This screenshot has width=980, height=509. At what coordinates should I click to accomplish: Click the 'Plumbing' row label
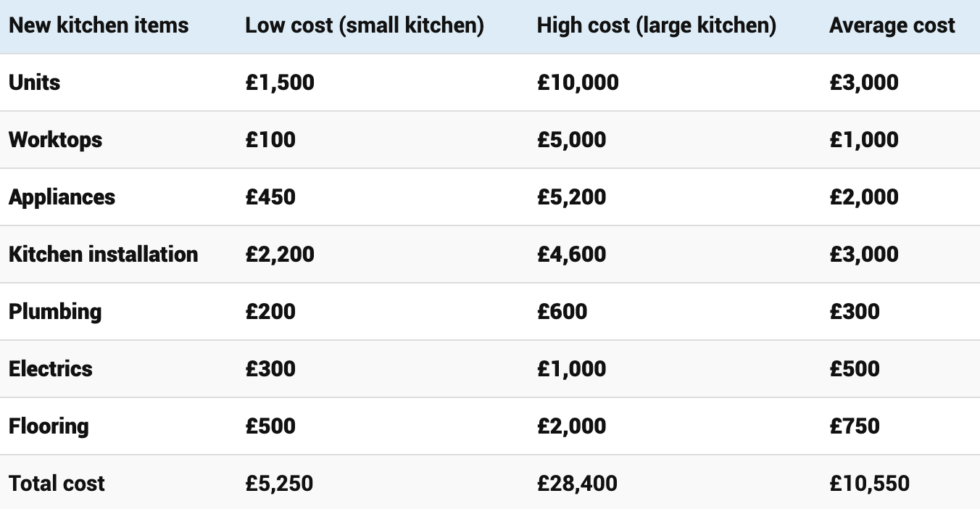click(x=55, y=311)
